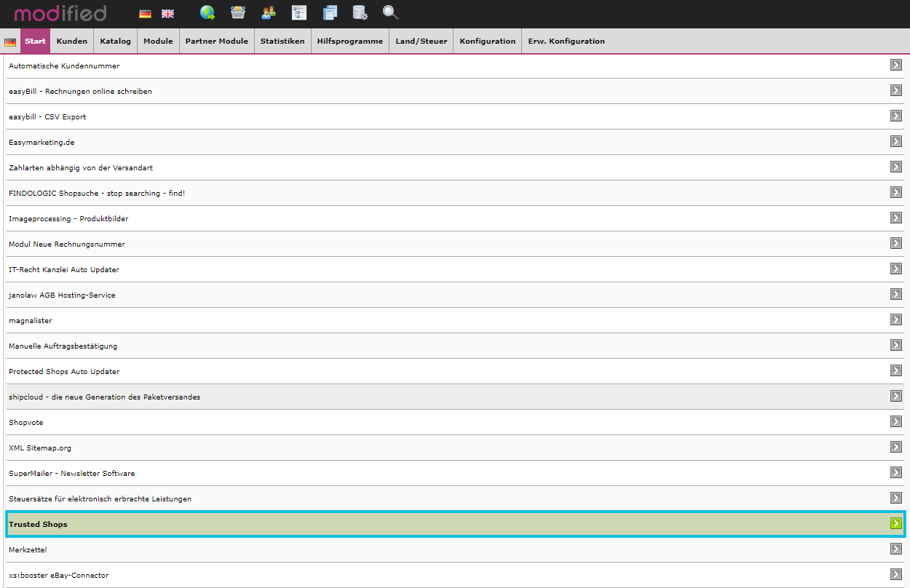Select the "Modul Neue Rechnungsnummer" text
This screenshot has width=910, height=588.
coord(67,245)
